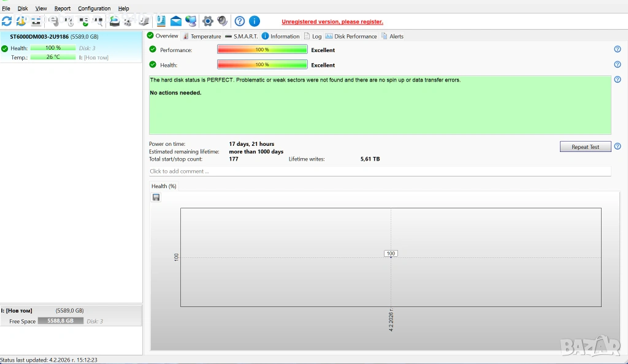628x364 pixels.
Task: Open the Configuration menu
Action: click(94, 9)
